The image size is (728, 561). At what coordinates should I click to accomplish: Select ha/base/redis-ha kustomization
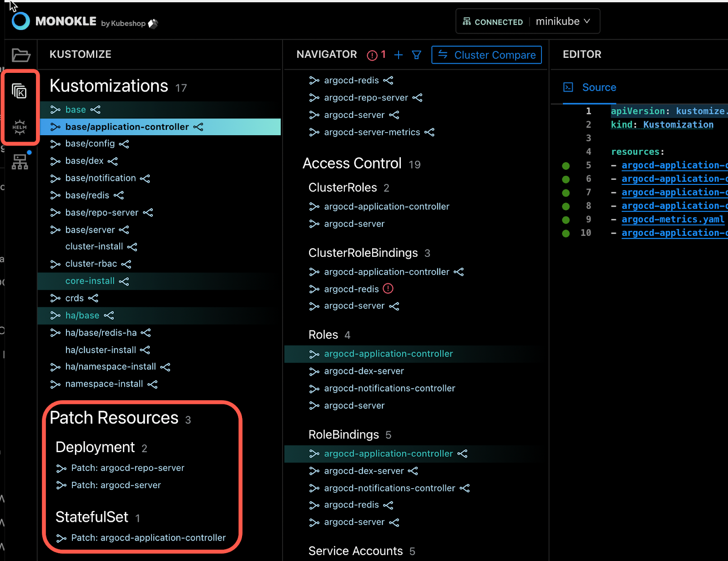[x=101, y=333]
